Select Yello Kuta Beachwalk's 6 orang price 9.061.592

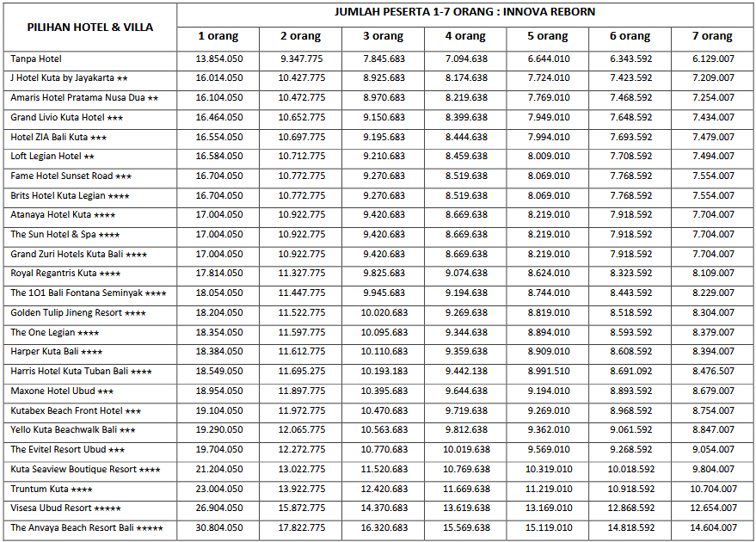pyautogui.click(x=630, y=430)
